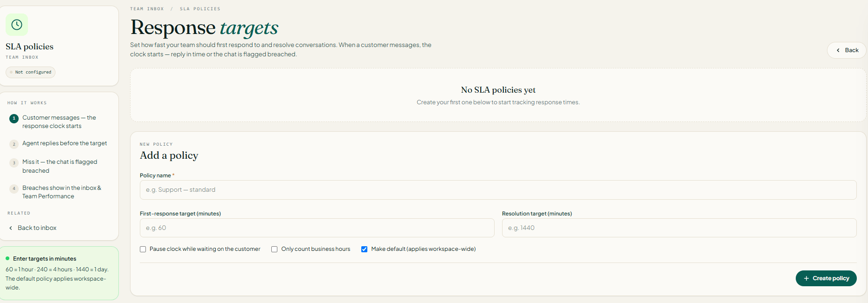This screenshot has width=868, height=303.
Task: Click the 'Add a policy' heading
Action: pos(169,155)
